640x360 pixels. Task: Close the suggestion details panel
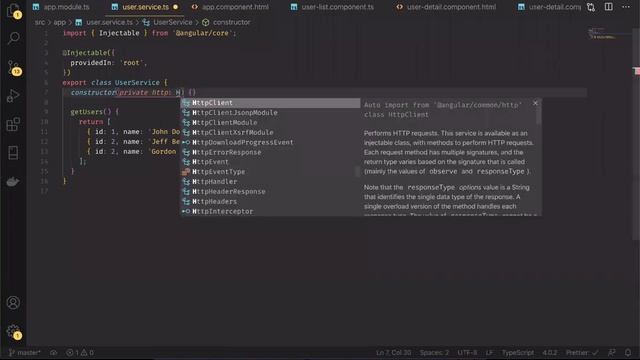[x=535, y=103]
